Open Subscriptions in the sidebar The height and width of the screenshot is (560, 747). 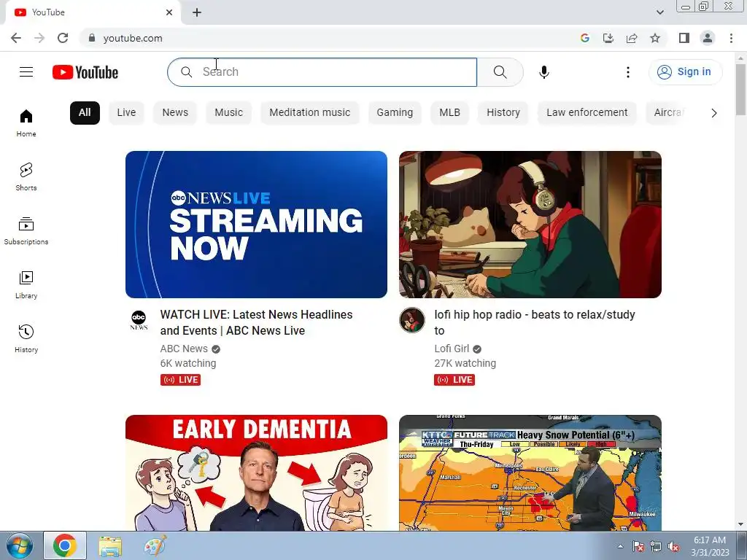(x=26, y=231)
